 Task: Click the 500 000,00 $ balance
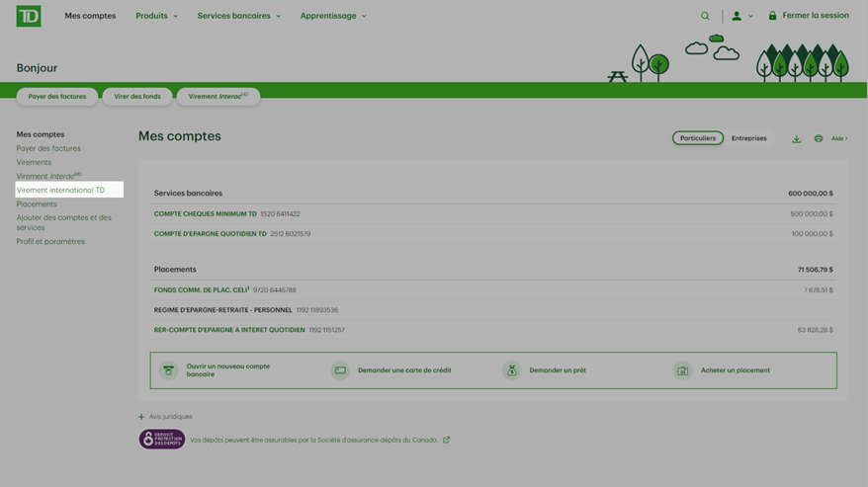(812, 213)
